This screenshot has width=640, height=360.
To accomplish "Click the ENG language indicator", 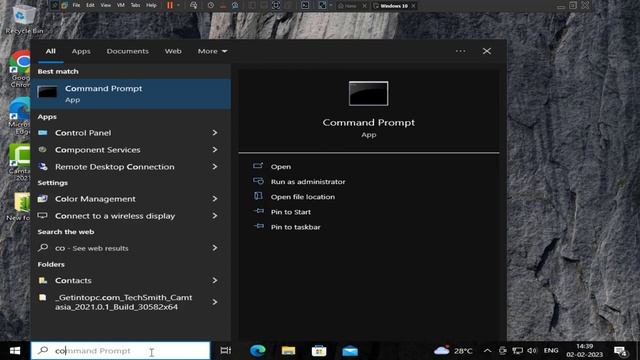I will [x=551, y=351].
